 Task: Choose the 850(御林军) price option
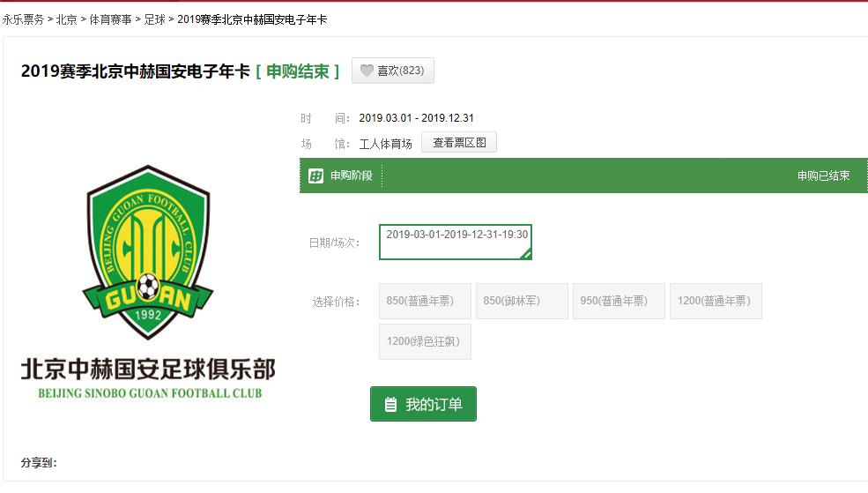coord(522,301)
